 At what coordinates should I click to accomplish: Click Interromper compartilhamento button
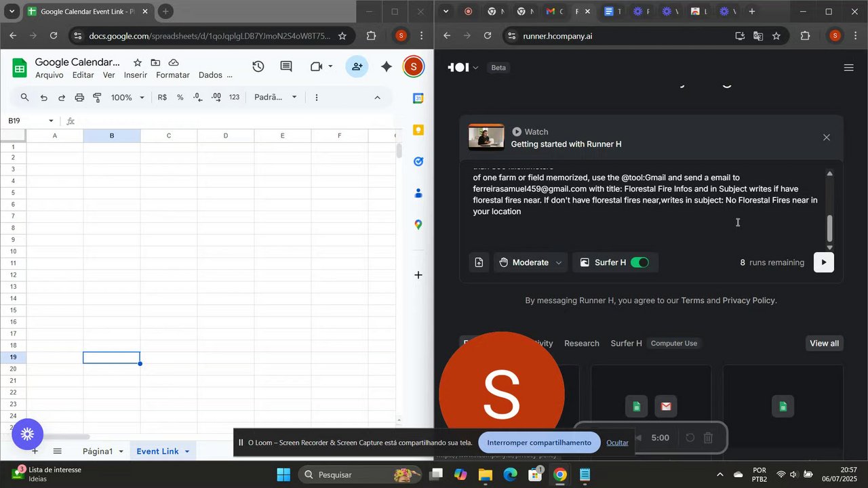coord(539,443)
